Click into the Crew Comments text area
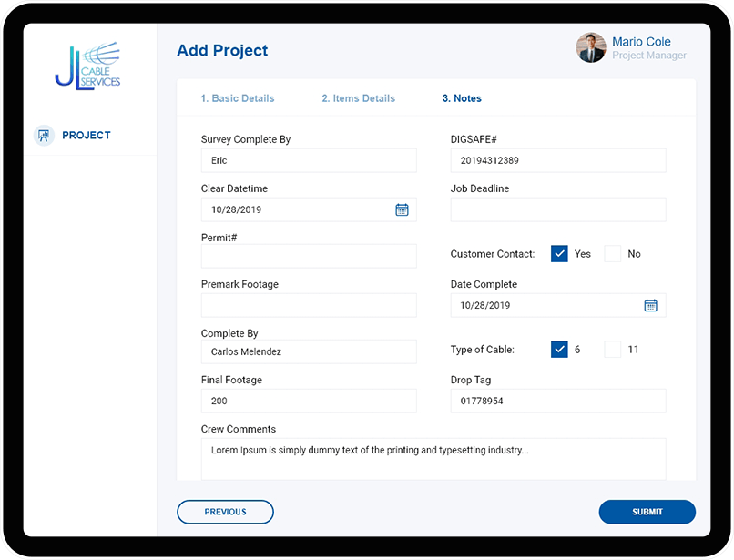This screenshot has width=734, height=560. tap(433, 459)
